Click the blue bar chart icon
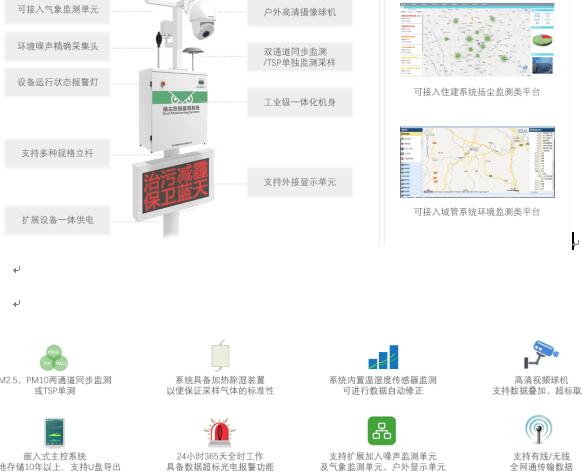582x472 pixels. (383, 357)
